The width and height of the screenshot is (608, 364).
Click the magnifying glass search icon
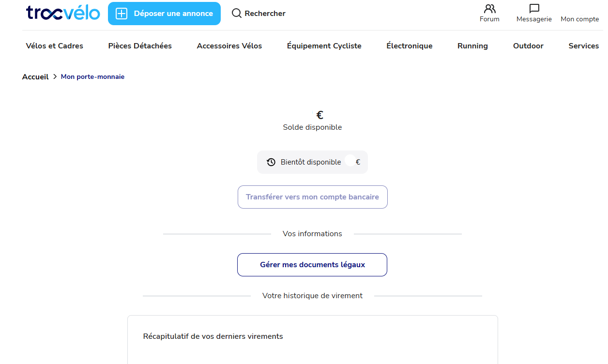tap(237, 13)
